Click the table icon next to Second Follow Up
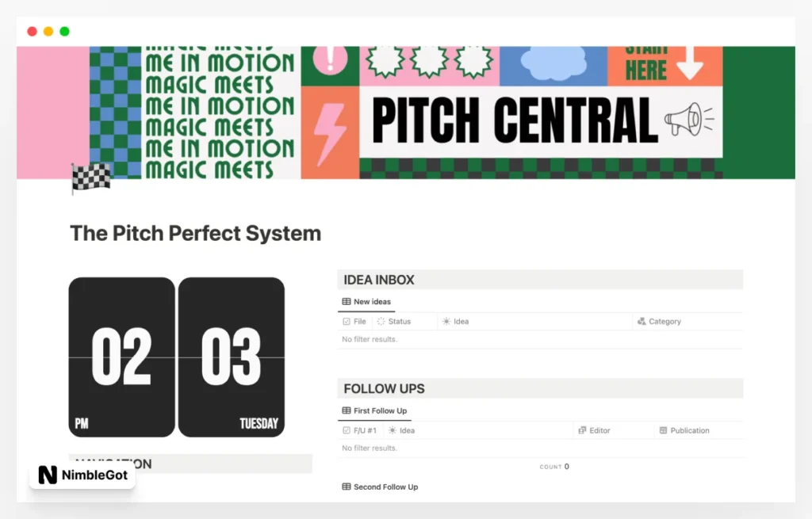The image size is (812, 519). coord(347,487)
